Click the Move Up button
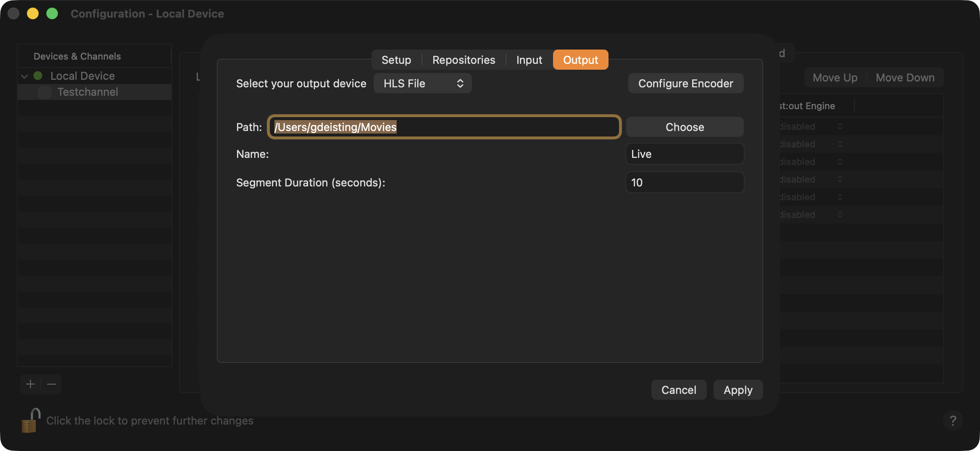 click(835, 78)
